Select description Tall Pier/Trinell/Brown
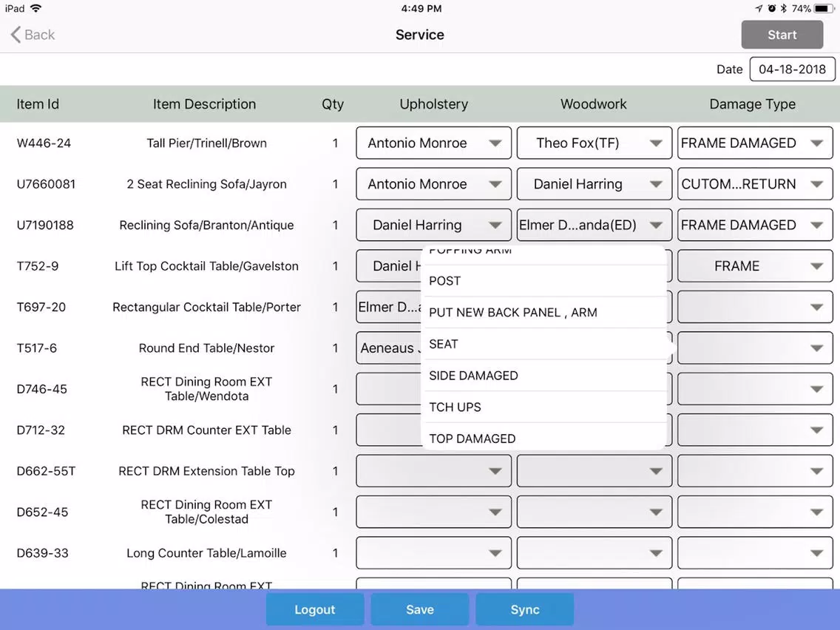This screenshot has width=840, height=630. [207, 143]
